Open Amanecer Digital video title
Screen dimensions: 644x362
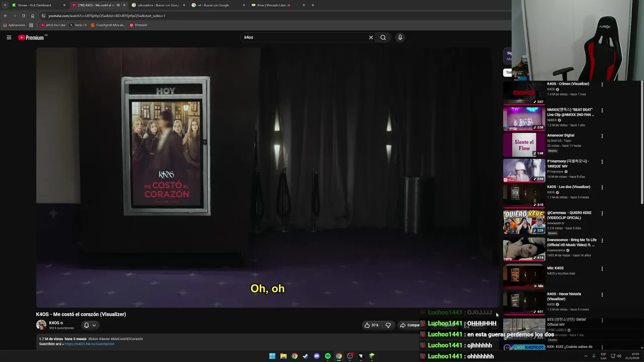pyautogui.click(x=560, y=135)
